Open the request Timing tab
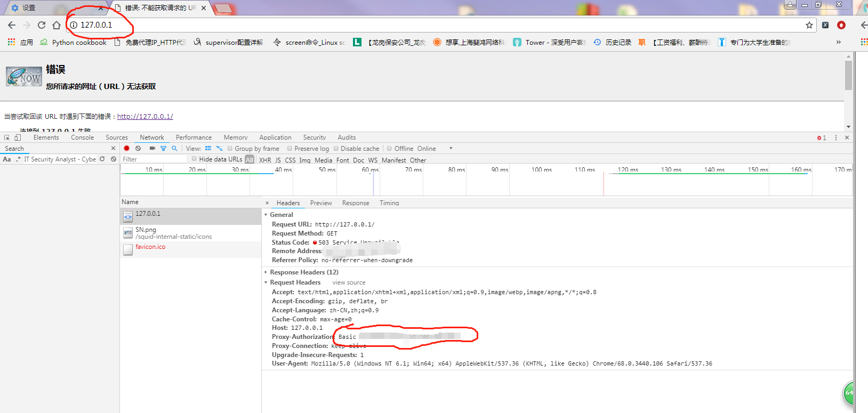This screenshot has width=868, height=413. [389, 203]
